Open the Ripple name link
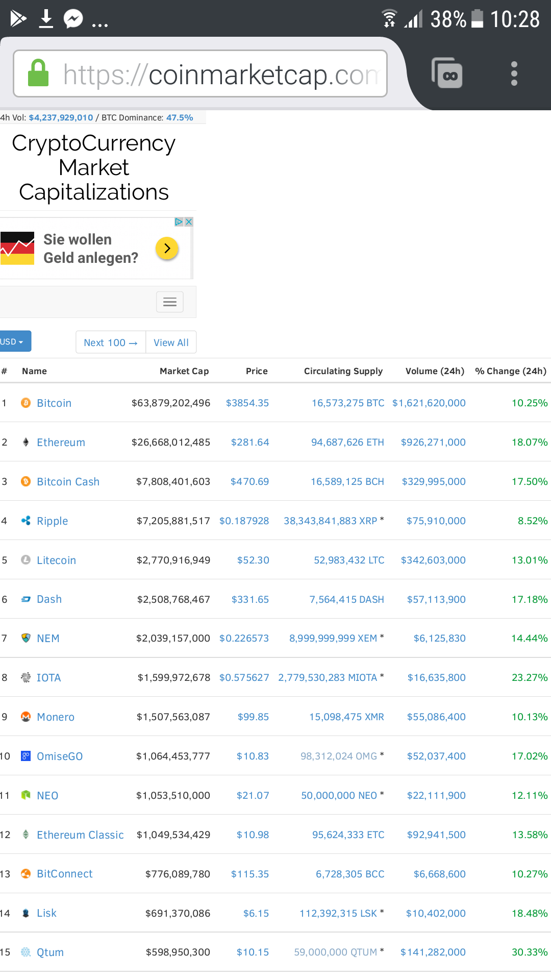The image size is (551, 980). click(x=52, y=521)
